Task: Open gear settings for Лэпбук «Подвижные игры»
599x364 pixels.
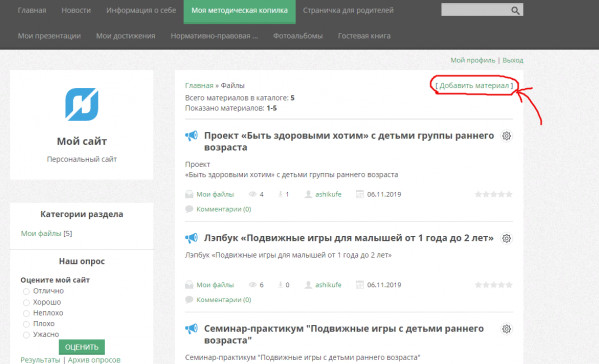Action: [x=507, y=238]
